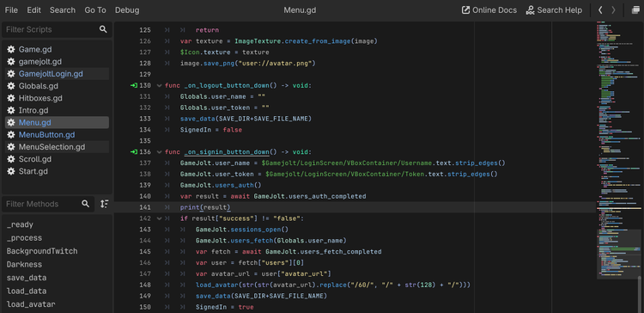This screenshot has width=644, height=313.
Task: Click line number 141 in the gutter
Action: click(145, 207)
